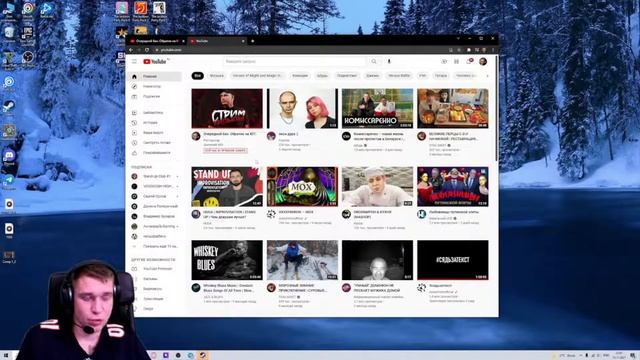Open the snowy winter adventure thumbnail
Viewport: 640px width, 360px height.
302,260
